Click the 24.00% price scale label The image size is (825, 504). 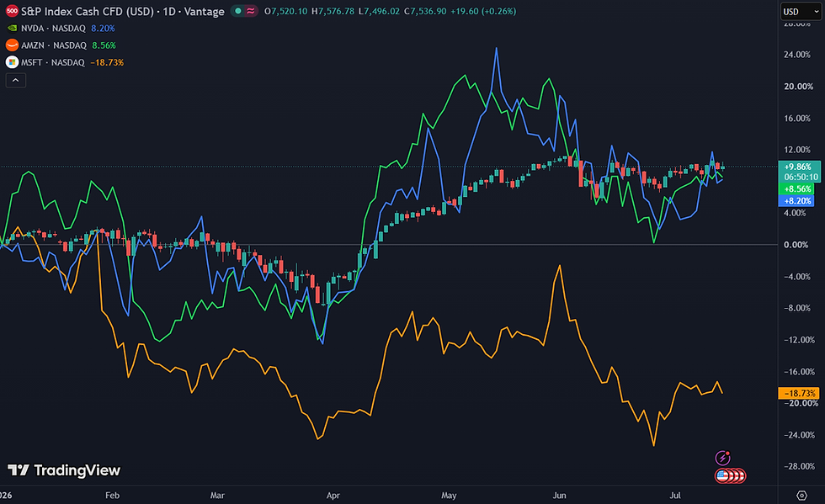click(797, 55)
